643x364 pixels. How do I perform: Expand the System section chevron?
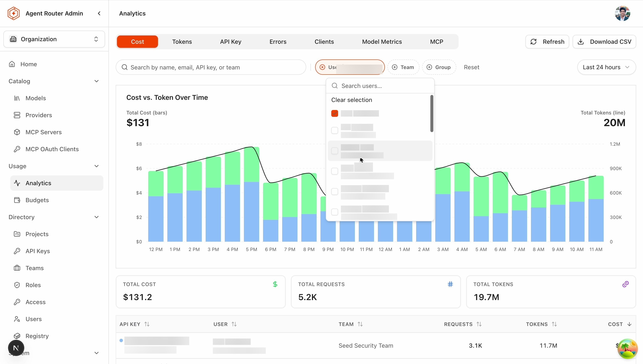click(x=96, y=353)
